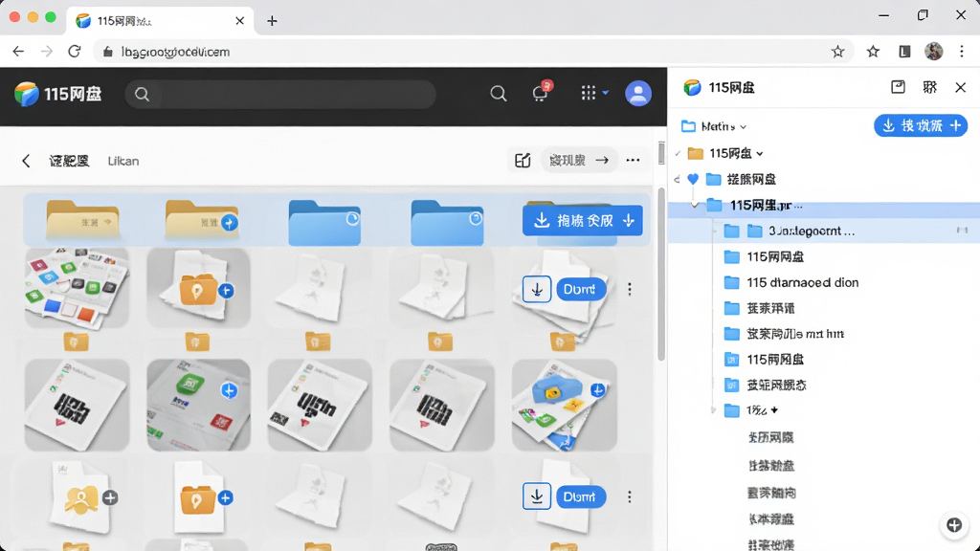Click the round plus button at the side panel bottom
This screenshot has height=551, width=980.
pyautogui.click(x=954, y=525)
